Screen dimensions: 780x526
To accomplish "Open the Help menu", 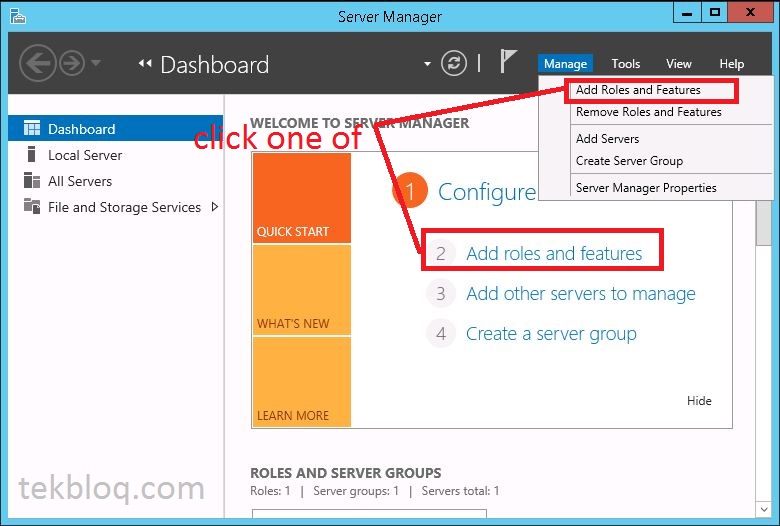I will pyautogui.click(x=731, y=64).
